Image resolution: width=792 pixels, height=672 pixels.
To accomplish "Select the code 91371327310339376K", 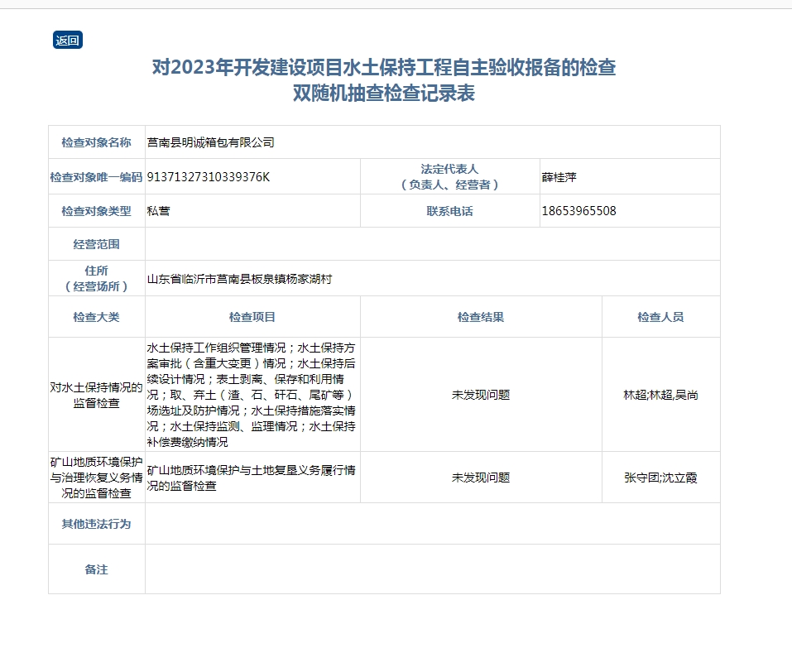I will pos(208,177).
